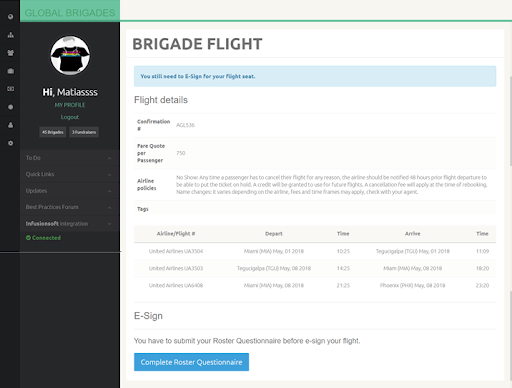Select the briefcase icon in the sidebar
This screenshot has height=388, width=512.
pyautogui.click(x=11, y=71)
